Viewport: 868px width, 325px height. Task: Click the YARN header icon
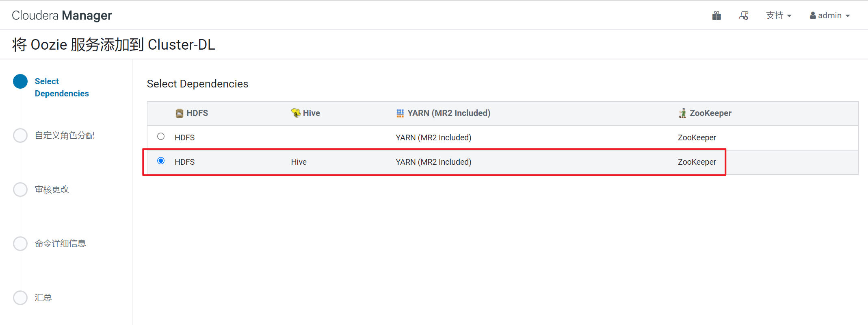click(x=400, y=113)
